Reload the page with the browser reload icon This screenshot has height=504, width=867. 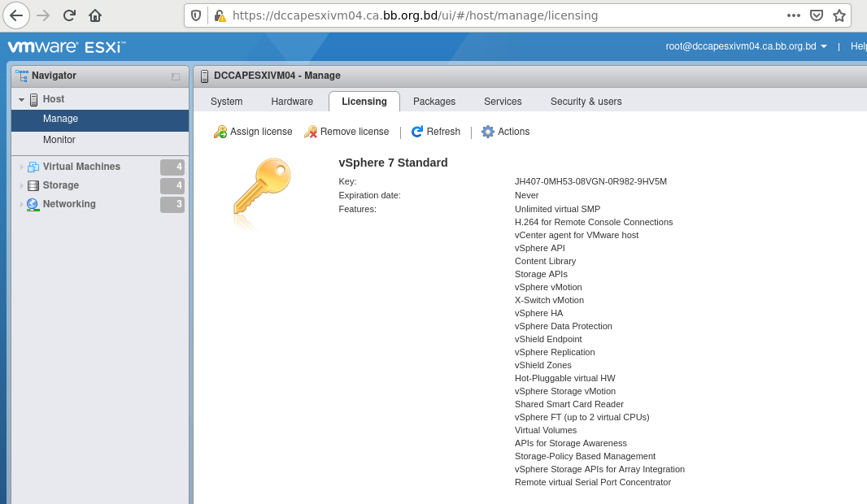click(x=69, y=15)
